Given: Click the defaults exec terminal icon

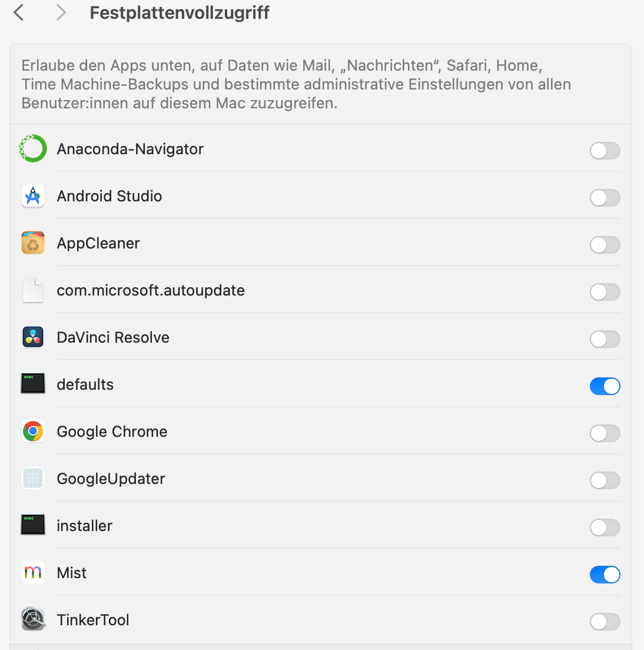Looking at the screenshot, I should (x=33, y=383).
